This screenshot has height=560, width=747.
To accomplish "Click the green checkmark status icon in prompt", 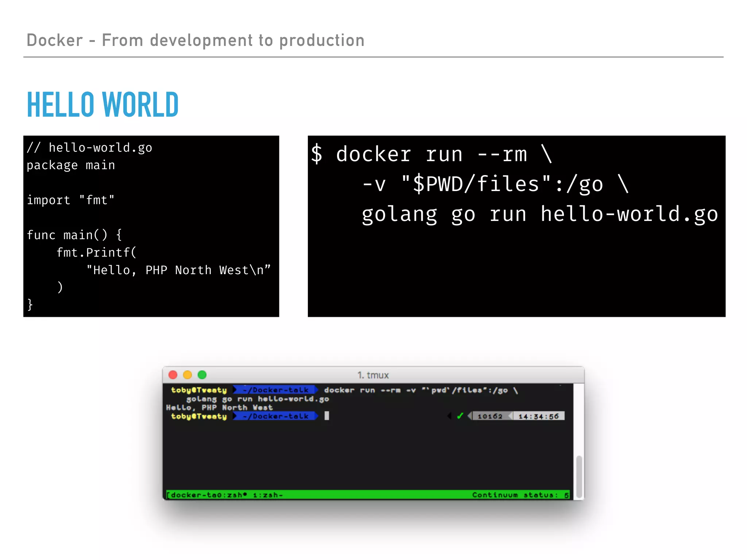I will pos(460,416).
